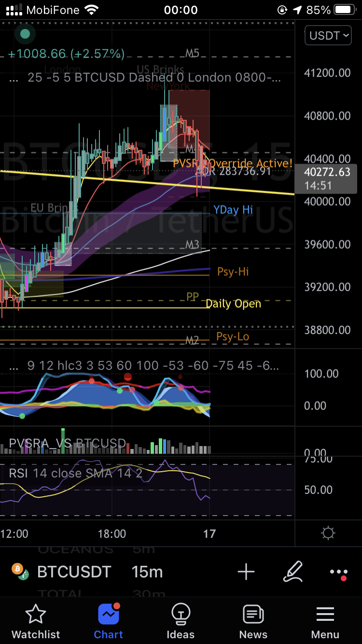Open the Menu tab
The width and height of the screenshot is (362, 644).
pos(325,621)
